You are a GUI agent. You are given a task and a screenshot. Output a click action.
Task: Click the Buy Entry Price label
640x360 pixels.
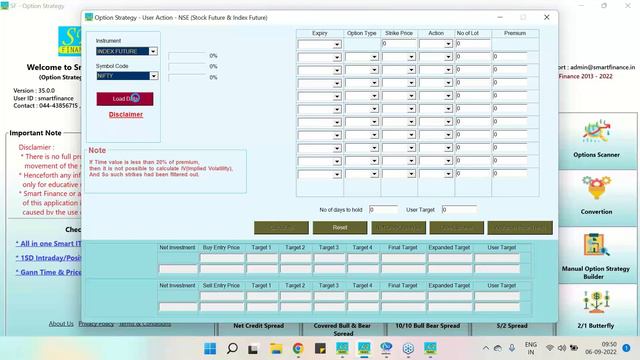(x=222, y=248)
